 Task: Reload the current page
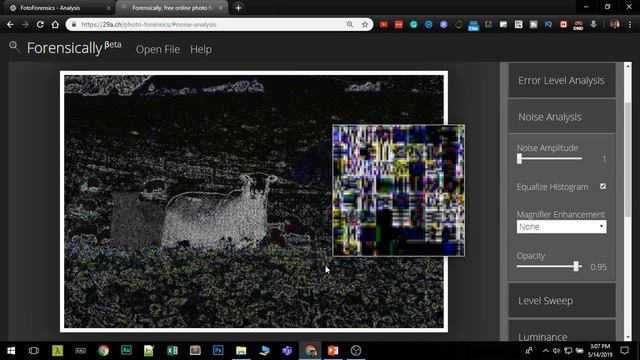tap(40, 24)
